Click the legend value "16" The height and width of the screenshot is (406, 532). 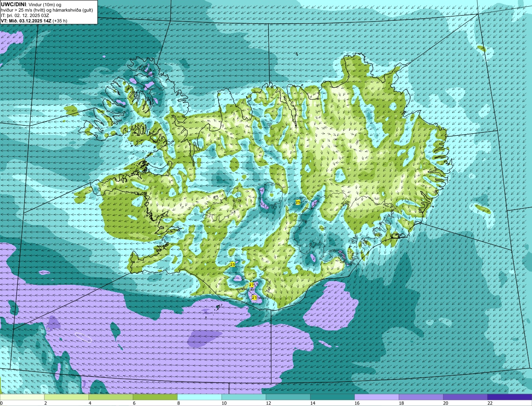click(357, 403)
